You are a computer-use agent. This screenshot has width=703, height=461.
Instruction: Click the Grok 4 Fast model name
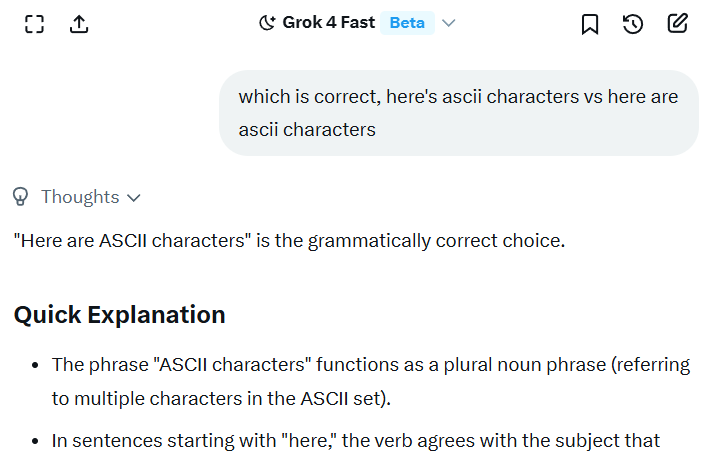(x=328, y=23)
